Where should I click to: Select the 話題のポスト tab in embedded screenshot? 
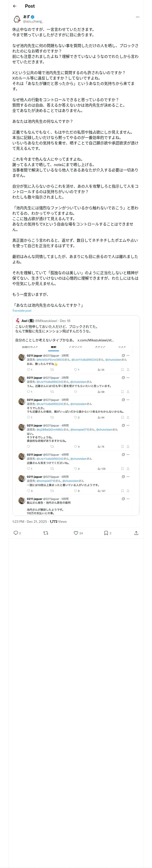coord(30,347)
